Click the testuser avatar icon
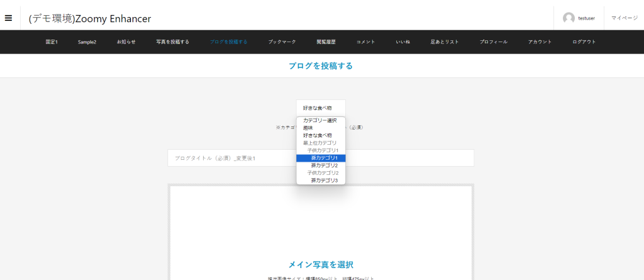The image size is (644, 280). tap(569, 18)
